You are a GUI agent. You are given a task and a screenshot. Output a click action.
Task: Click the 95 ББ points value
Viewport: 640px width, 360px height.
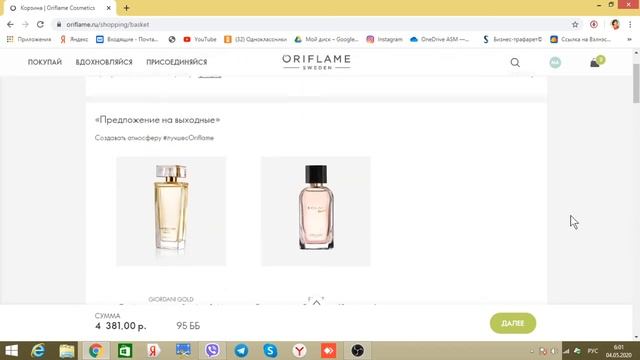188,326
